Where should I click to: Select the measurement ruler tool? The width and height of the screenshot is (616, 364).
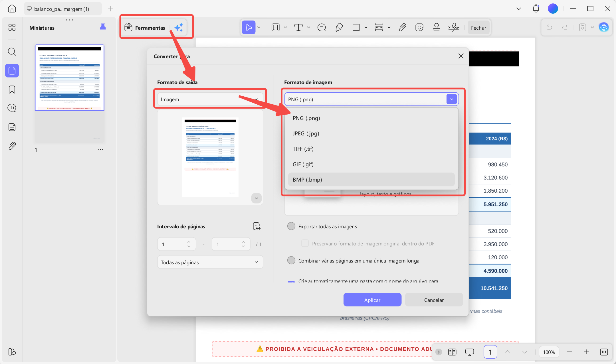[379, 28]
